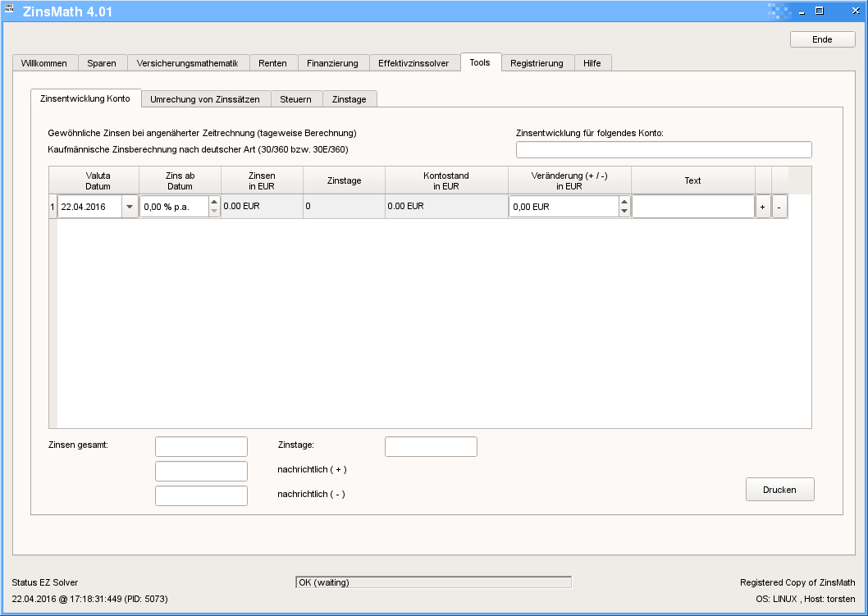This screenshot has height=616, width=868.
Task: Remove the row with the minus button
Action: (779, 208)
